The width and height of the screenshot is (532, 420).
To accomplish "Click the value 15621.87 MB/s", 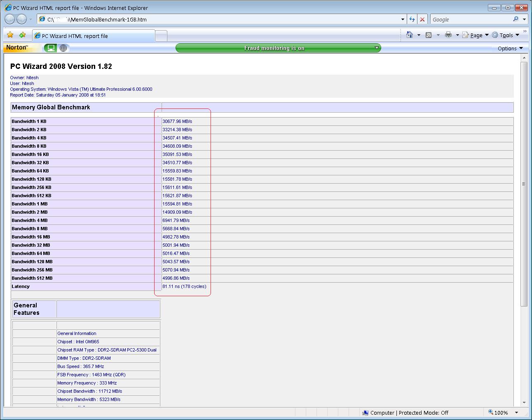I will coord(177,196).
